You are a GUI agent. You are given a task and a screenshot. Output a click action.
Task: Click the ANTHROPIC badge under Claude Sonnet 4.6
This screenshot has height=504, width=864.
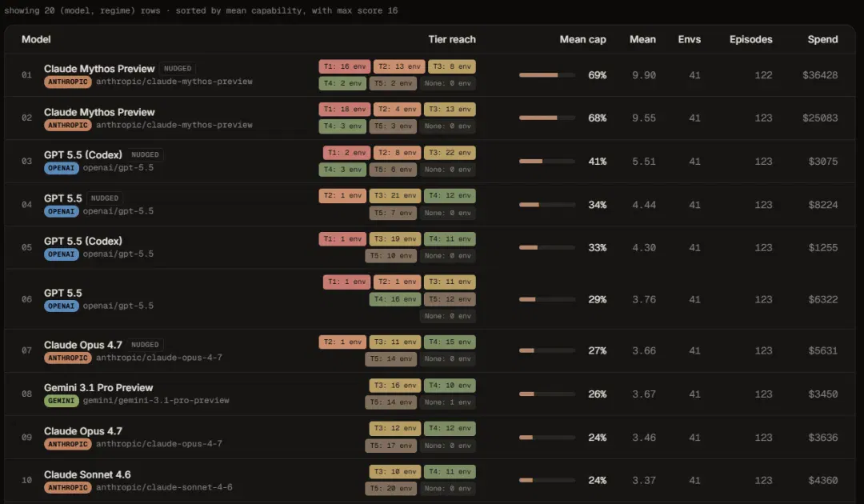click(x=68, y=488)
